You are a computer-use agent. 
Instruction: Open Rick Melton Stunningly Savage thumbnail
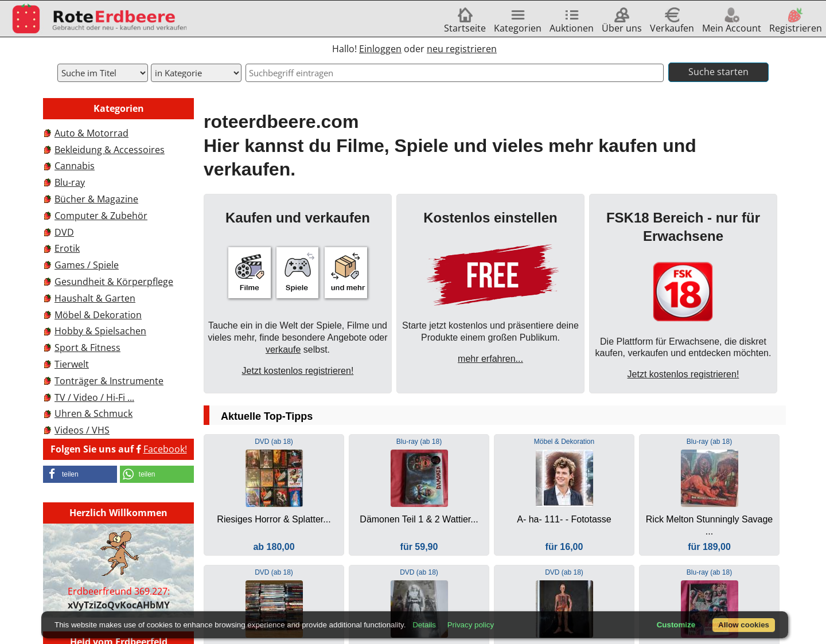point(710,478)
